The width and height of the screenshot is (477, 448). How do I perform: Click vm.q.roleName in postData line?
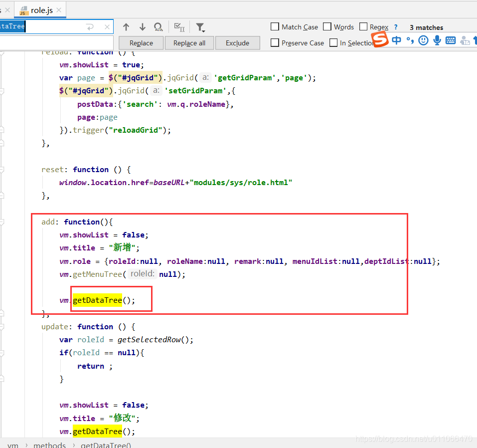coord(196,104)
